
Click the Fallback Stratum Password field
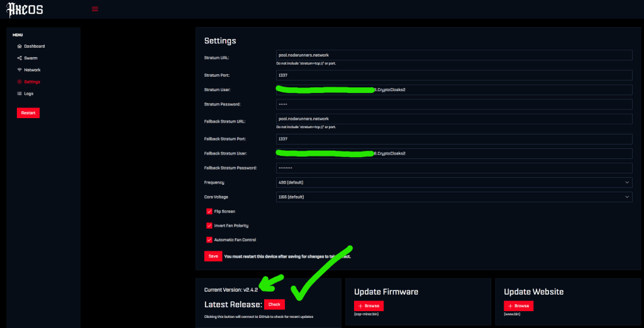tap(454, 168)
